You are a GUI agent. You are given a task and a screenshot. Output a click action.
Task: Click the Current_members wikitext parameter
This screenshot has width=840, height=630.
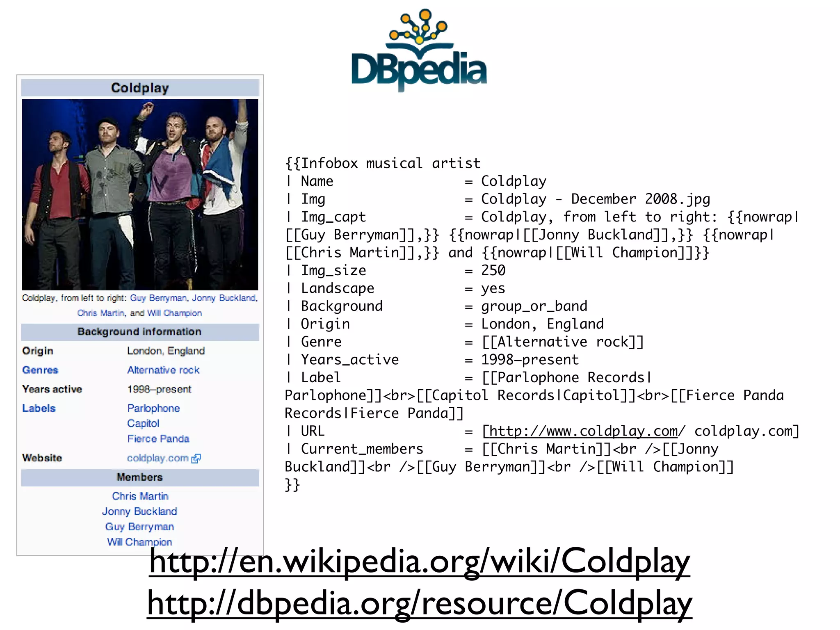coord(362,449)
